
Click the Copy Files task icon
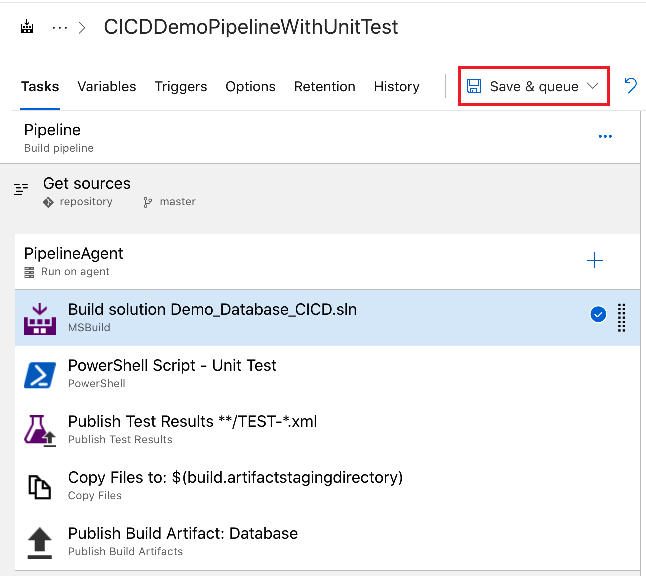click(40, 486)
